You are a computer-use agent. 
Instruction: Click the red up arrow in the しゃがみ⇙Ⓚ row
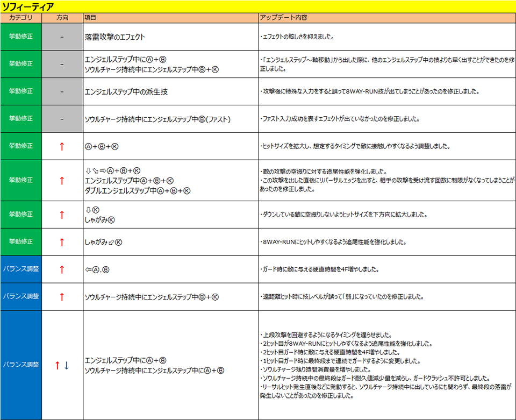point(62,242)
